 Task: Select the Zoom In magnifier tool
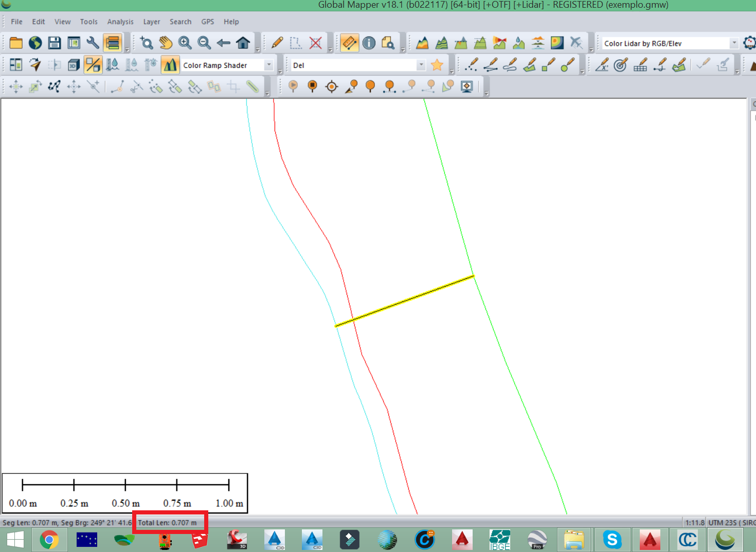coord(185,43)
